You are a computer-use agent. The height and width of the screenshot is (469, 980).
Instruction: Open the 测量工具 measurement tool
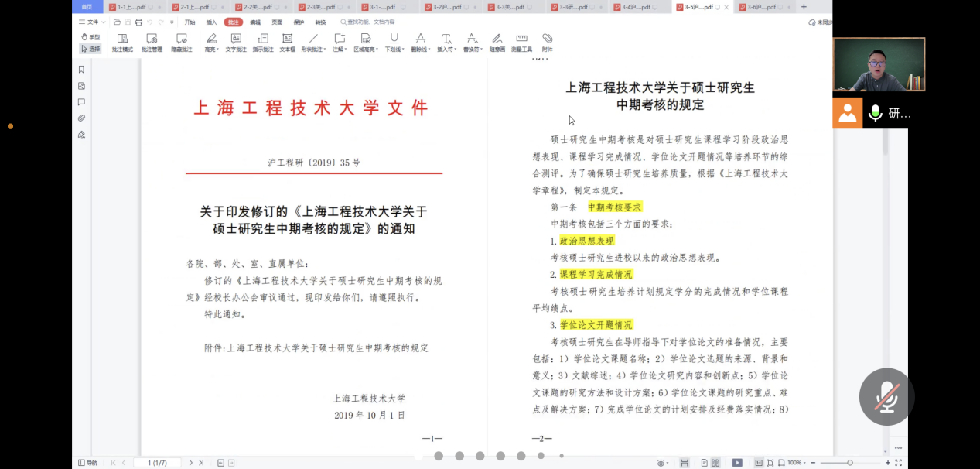[x=521, y=42]
